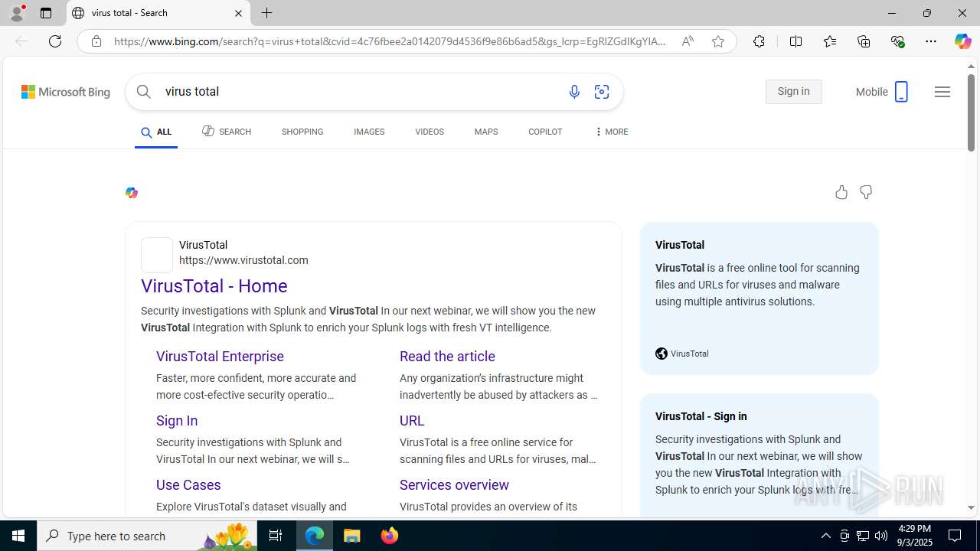
Task: Open the VirusTotal - Home result
Action: pyautogui.click(x=214, y=286)
